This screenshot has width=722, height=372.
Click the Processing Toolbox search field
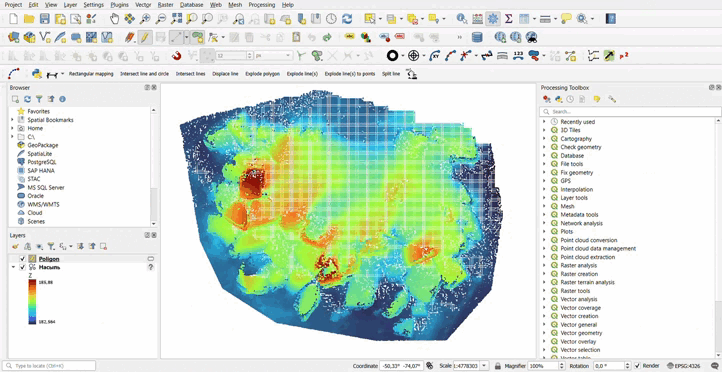click(x=630, y=111)
